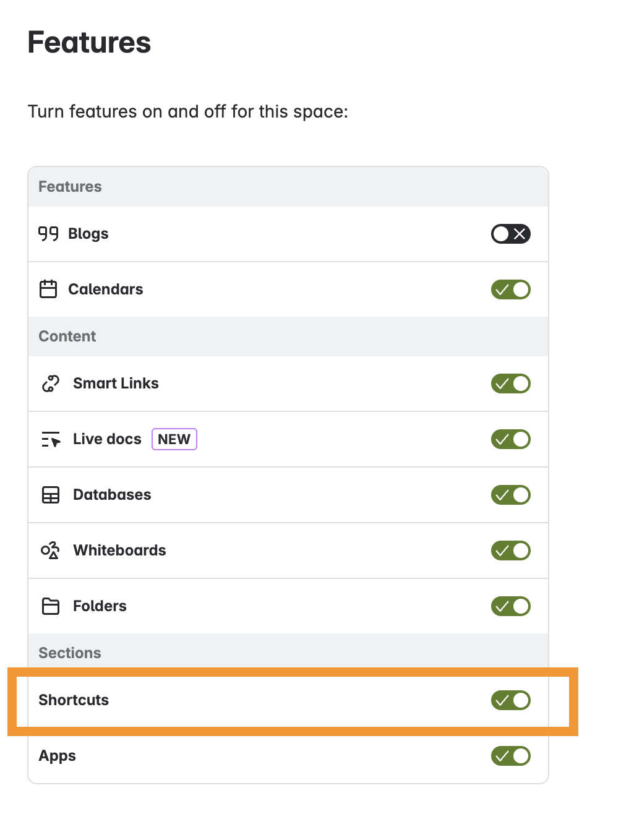Click the Calendars icon

(x=49, y=289)
